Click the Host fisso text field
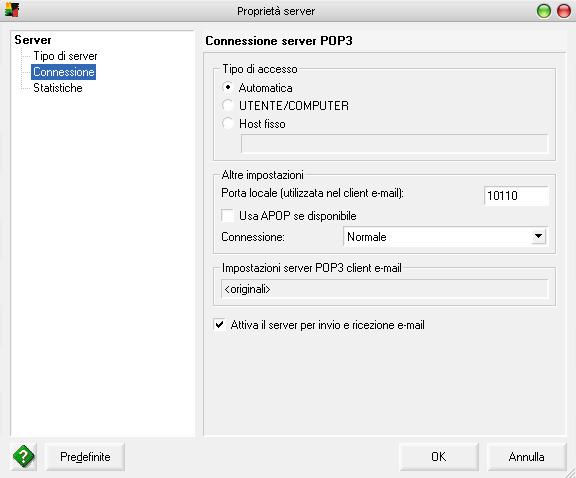 pyautogui.click(x=394, y=144)
